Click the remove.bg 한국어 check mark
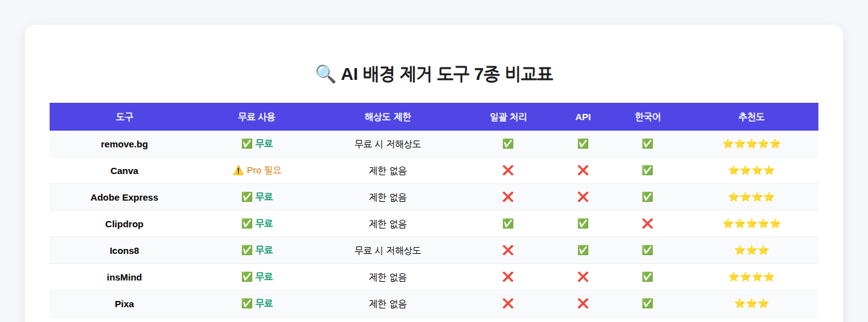 pos(647,144)
